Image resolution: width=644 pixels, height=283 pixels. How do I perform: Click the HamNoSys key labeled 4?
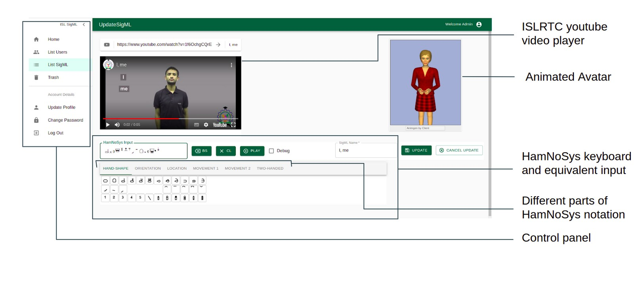(132, 198)
